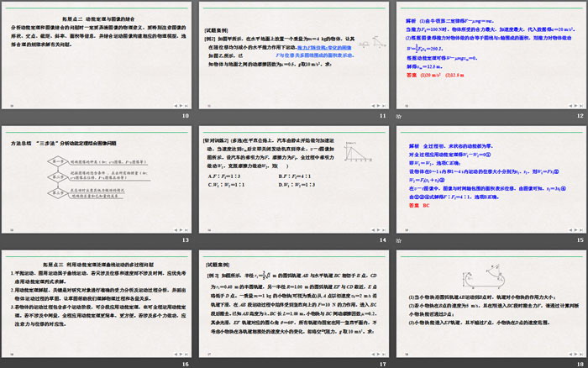Click slide 13 three-step method thumbnail
Image resolution: width=588 pixels, height=368 pixels.
97,178
